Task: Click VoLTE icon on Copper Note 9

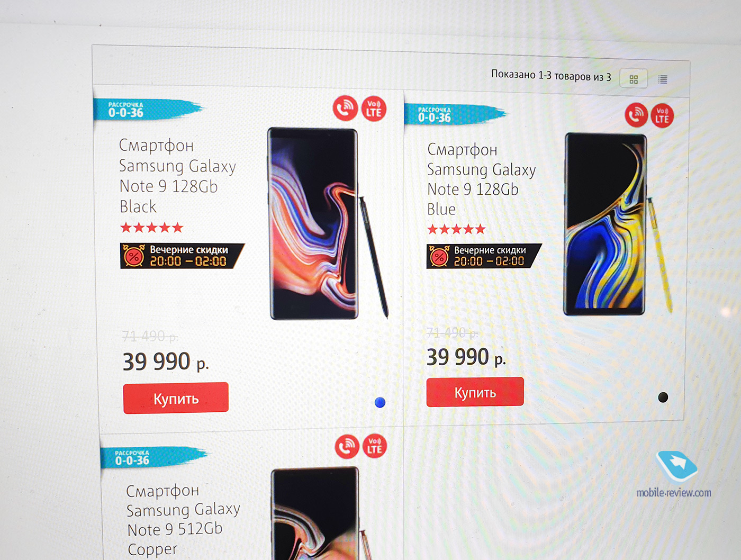Action: coord(375,446)
